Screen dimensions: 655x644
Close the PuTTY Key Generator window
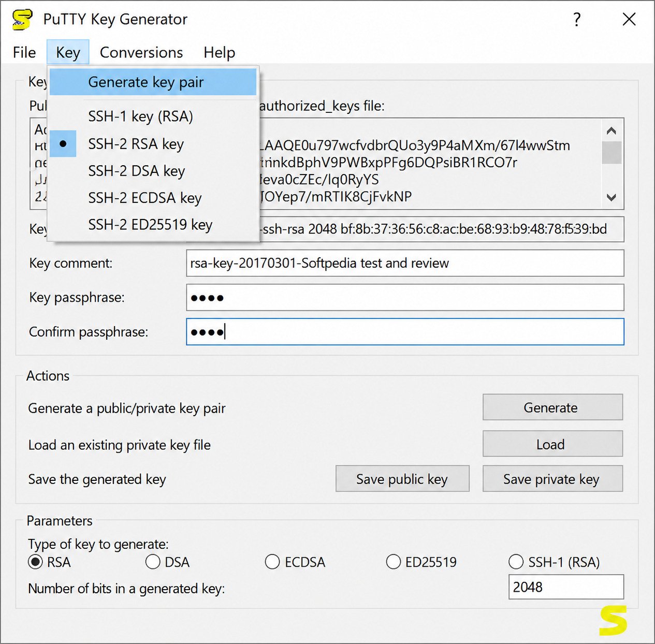point(629,20)
